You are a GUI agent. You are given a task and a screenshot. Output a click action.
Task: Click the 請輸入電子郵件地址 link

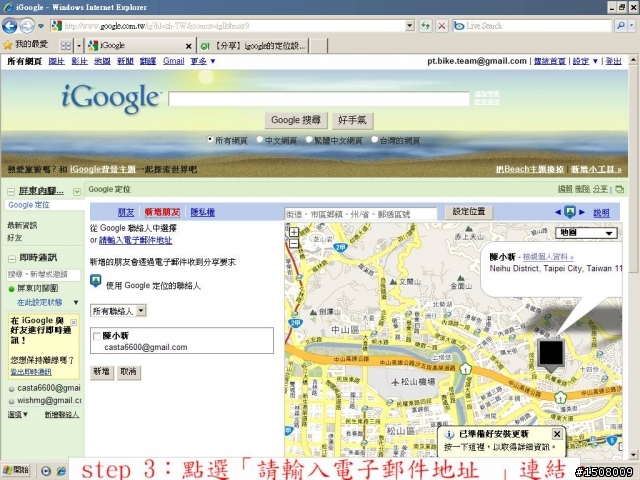pos(136,240)
